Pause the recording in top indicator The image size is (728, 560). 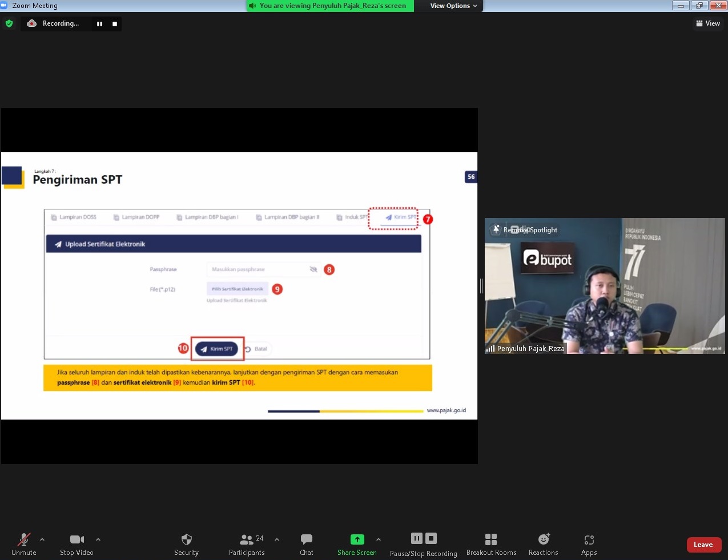click(x=100, y=24)
